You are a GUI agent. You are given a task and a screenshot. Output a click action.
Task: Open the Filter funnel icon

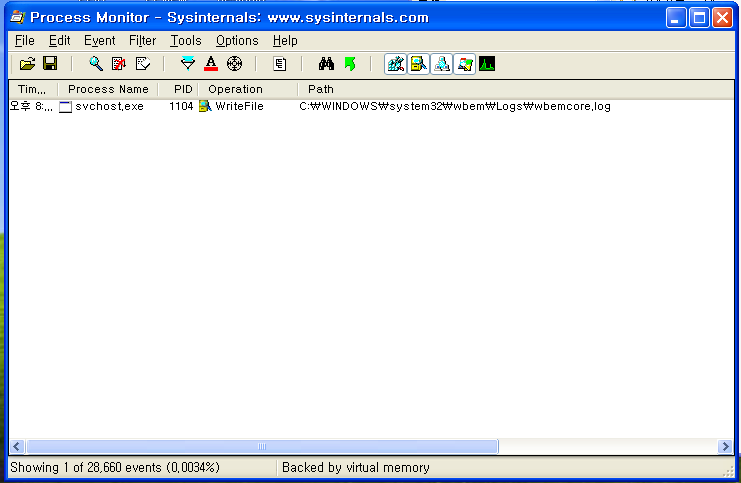tap(188, 63)
